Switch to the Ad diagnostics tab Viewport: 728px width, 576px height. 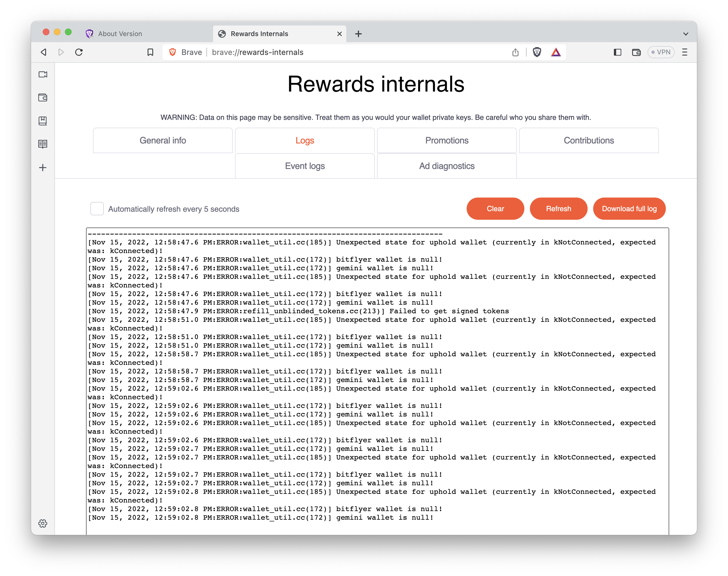tap(446, 166)
